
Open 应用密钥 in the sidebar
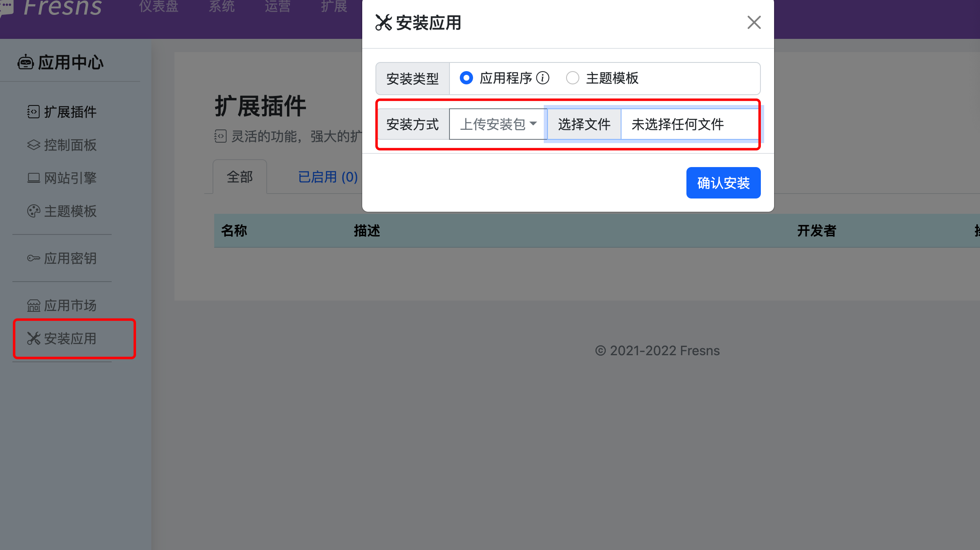tap(62, 258)
